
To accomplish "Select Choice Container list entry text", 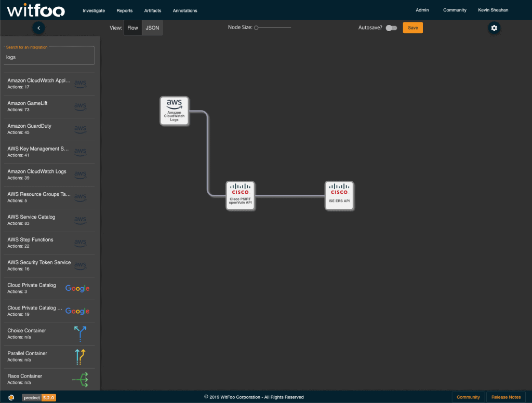I will point(27,331).
